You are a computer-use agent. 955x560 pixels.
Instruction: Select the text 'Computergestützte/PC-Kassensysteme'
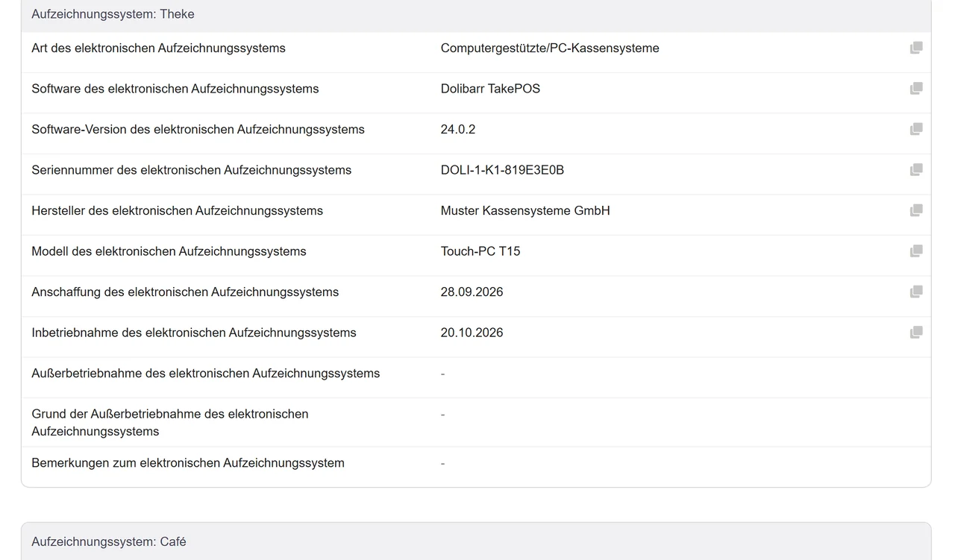(550, 48)
